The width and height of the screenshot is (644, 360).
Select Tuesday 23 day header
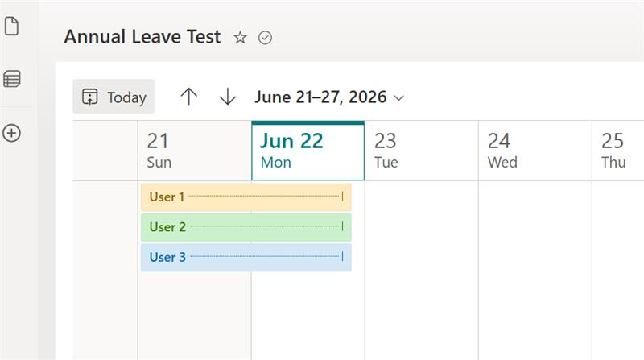(421, 151)
